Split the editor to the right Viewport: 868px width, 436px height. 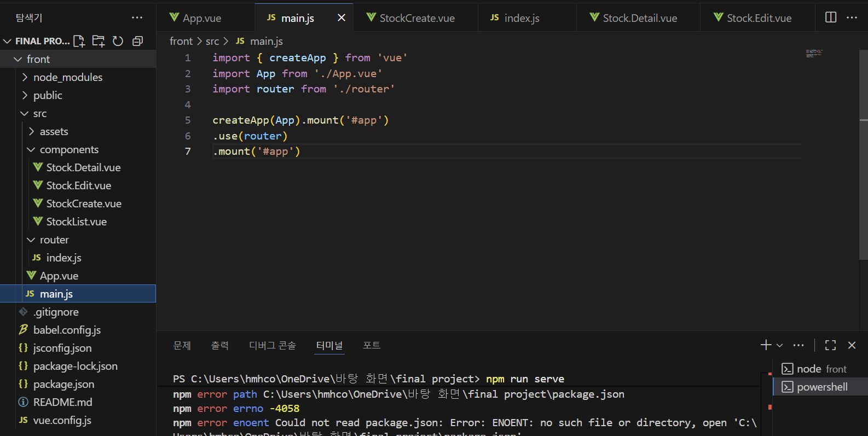(830, 18)
